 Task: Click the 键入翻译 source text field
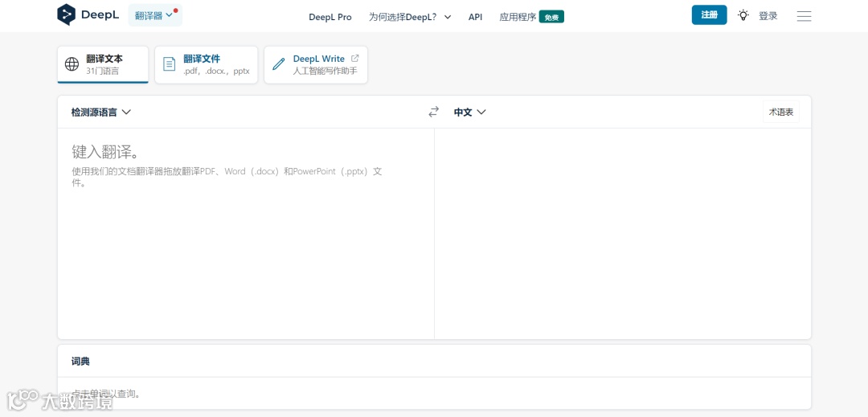point(246,233)
